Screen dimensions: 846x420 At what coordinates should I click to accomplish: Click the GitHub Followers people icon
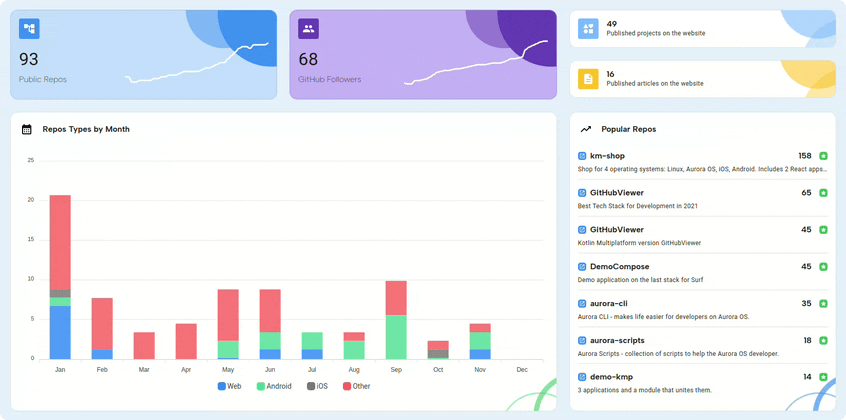[309, 29]
